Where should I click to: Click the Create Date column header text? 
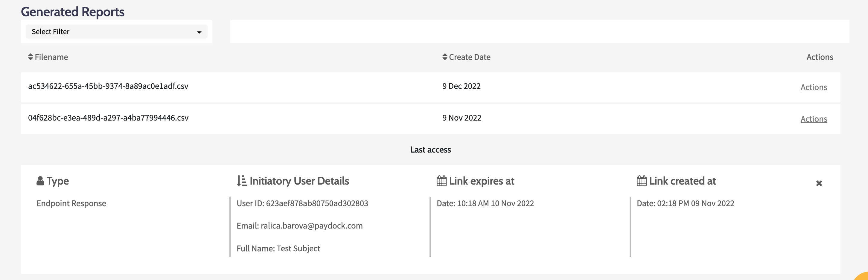(470, 57)
